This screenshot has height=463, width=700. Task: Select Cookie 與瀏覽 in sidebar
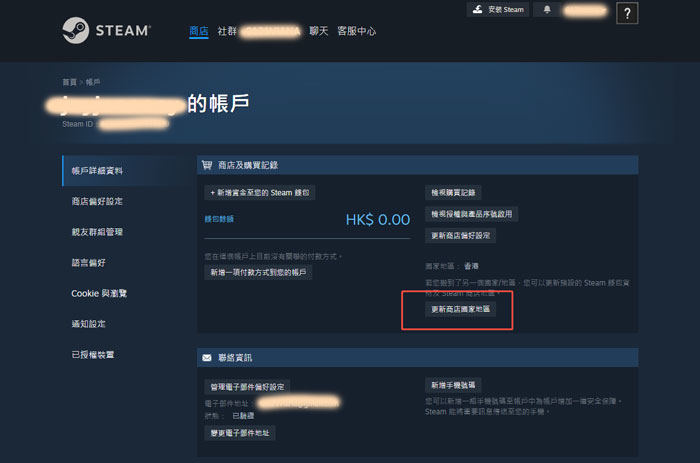pyautogui.click(x=99, y=293)
